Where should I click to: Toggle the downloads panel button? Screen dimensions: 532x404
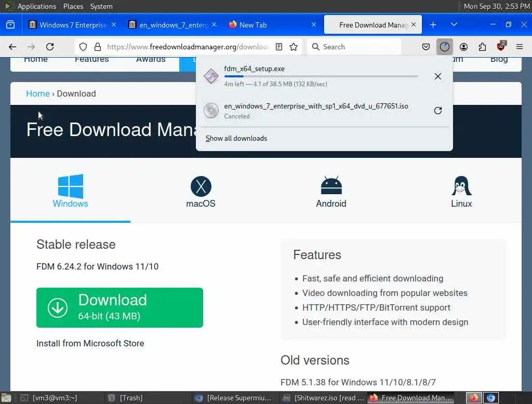[x=445, y=47]
